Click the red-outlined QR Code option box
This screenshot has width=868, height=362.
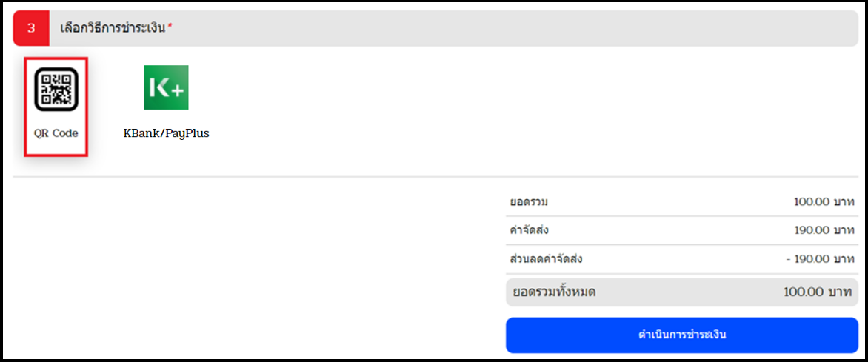point(56,107)
